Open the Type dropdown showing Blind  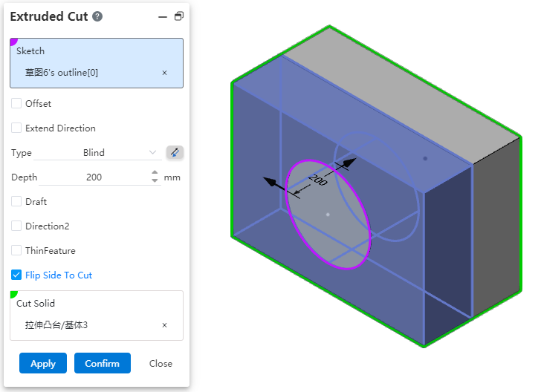point(97,153)
